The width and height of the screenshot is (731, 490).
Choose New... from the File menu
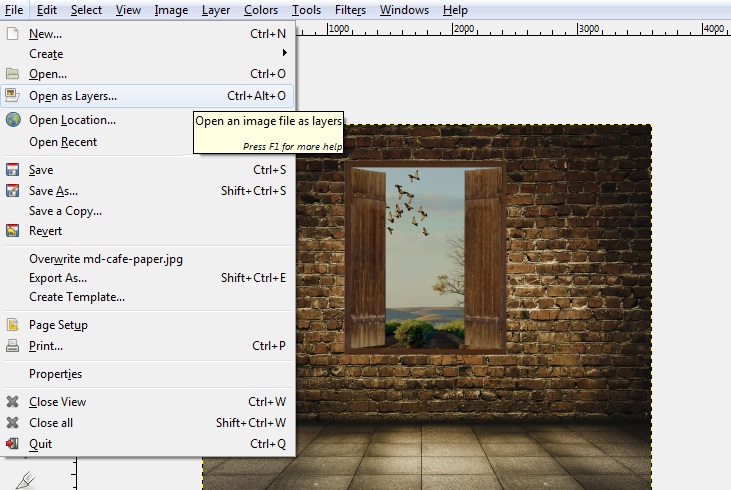pyautogui.click(x=147, y=34)
